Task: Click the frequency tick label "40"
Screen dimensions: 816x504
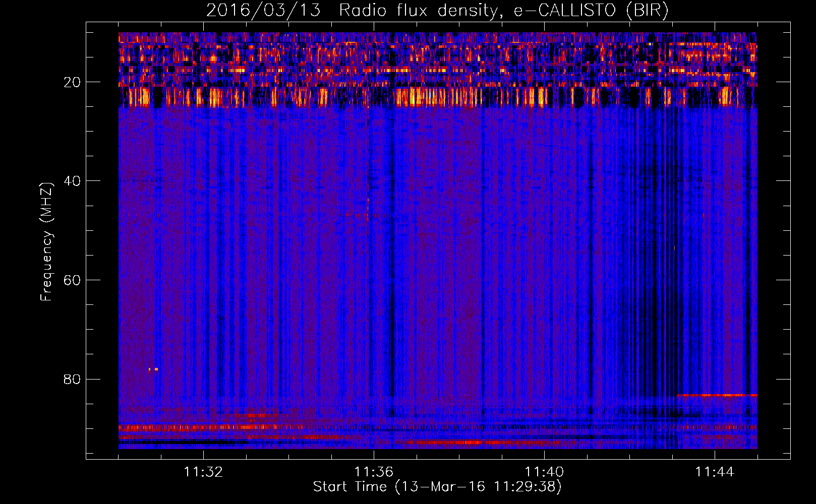Action: (x=73, y=181)
